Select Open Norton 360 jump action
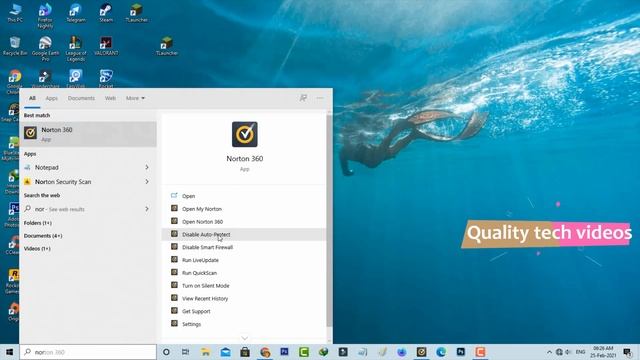Screen dimensions: 640x360 coord(244,222)
